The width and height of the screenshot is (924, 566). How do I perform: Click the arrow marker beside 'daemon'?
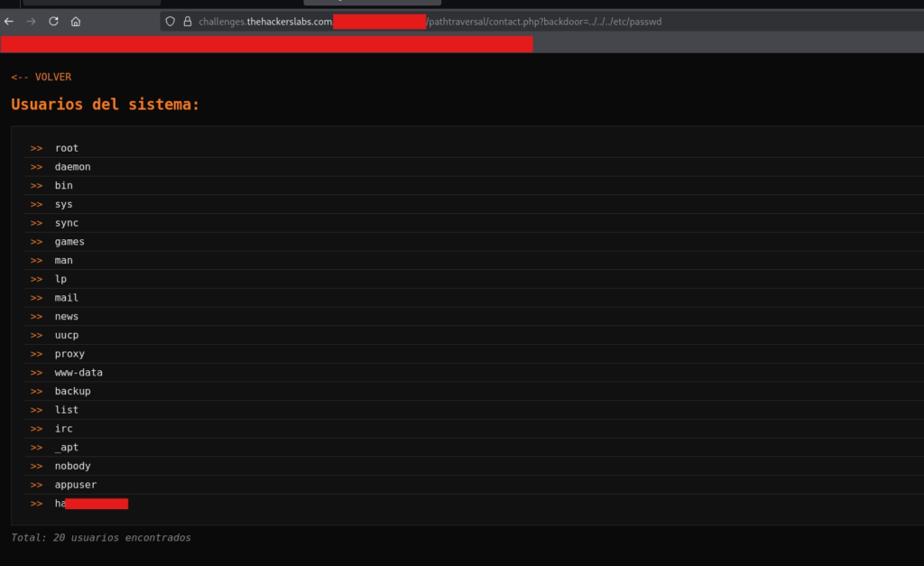36,167
